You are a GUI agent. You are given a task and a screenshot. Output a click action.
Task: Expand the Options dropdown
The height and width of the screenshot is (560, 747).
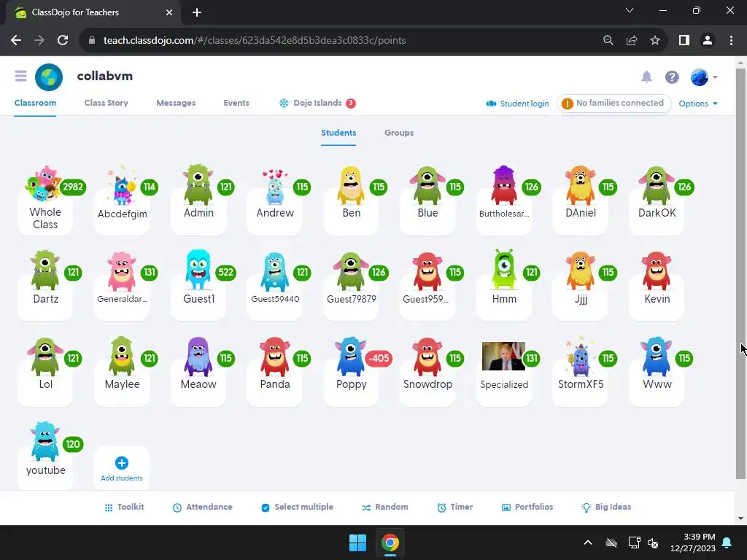click(x=698, y=104)
